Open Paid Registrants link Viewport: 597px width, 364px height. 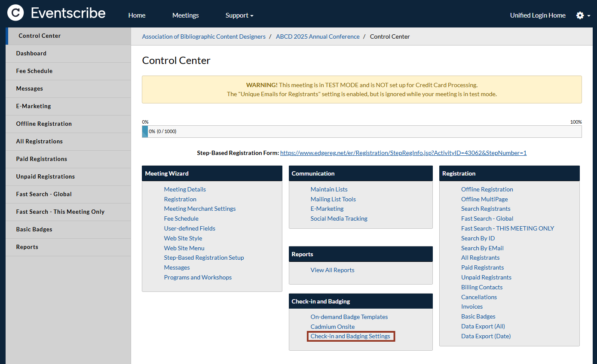483,267
